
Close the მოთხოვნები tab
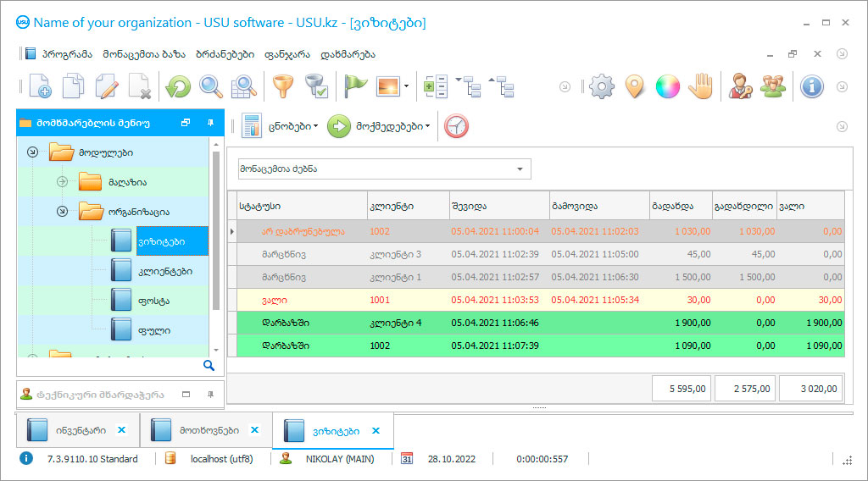(254, 429)
